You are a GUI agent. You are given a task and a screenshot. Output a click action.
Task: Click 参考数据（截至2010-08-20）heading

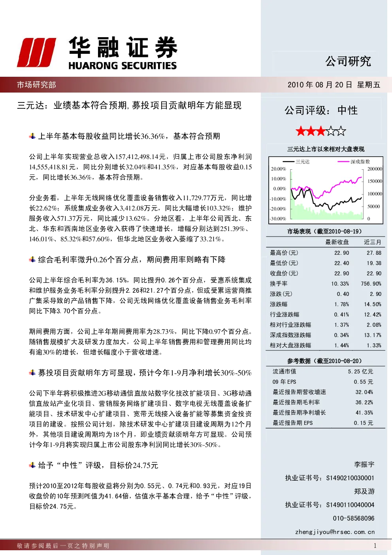(x=324, y=361)
